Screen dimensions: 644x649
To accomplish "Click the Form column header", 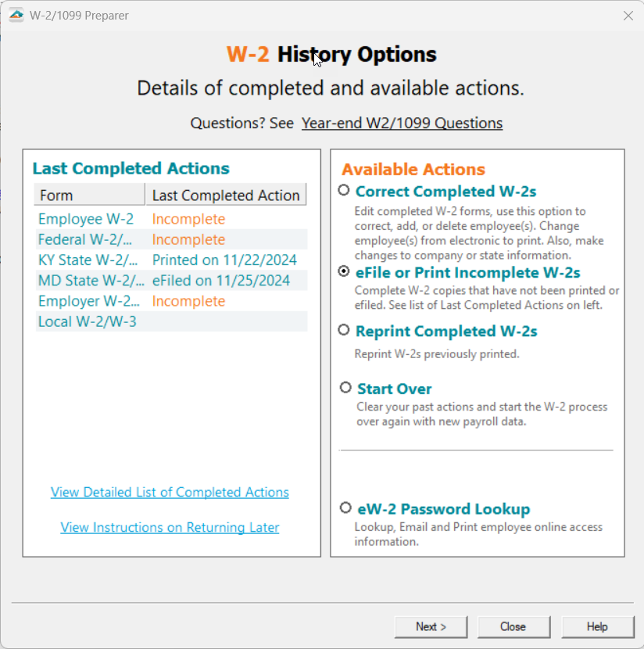I will tap(89, 195).
